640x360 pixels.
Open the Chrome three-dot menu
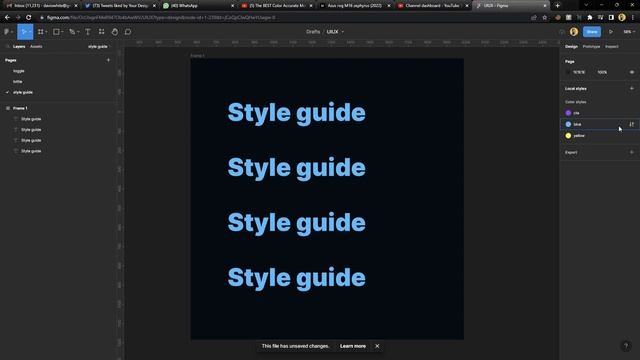(x=633, y=18)
